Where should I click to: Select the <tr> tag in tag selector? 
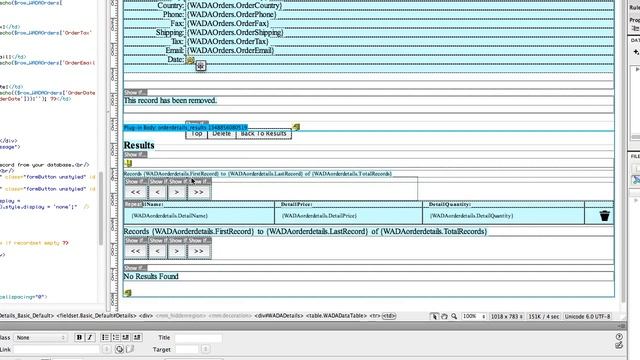pos(375,316)
